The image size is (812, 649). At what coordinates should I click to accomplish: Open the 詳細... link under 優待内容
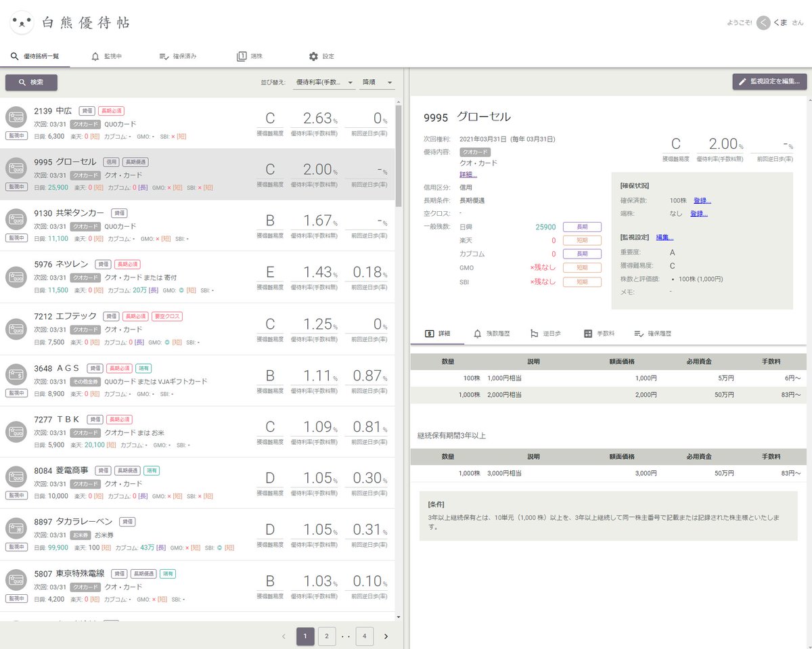click(468, 175)
